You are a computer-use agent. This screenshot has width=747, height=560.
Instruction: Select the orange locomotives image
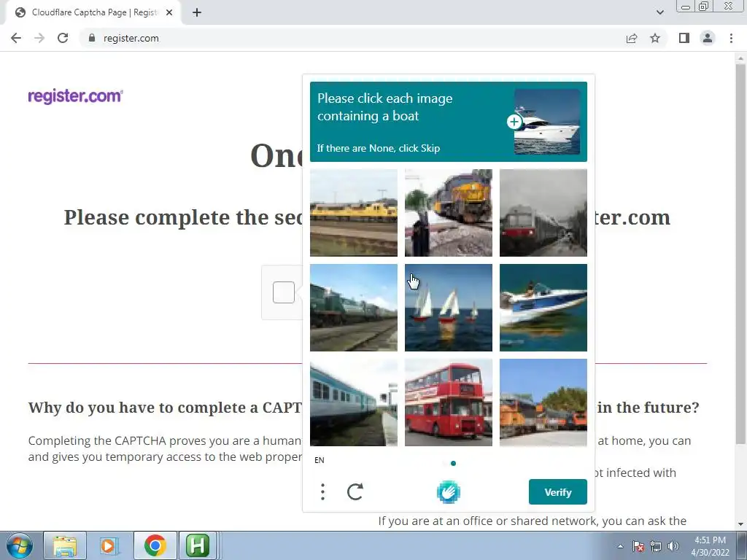tap(543, 402)
